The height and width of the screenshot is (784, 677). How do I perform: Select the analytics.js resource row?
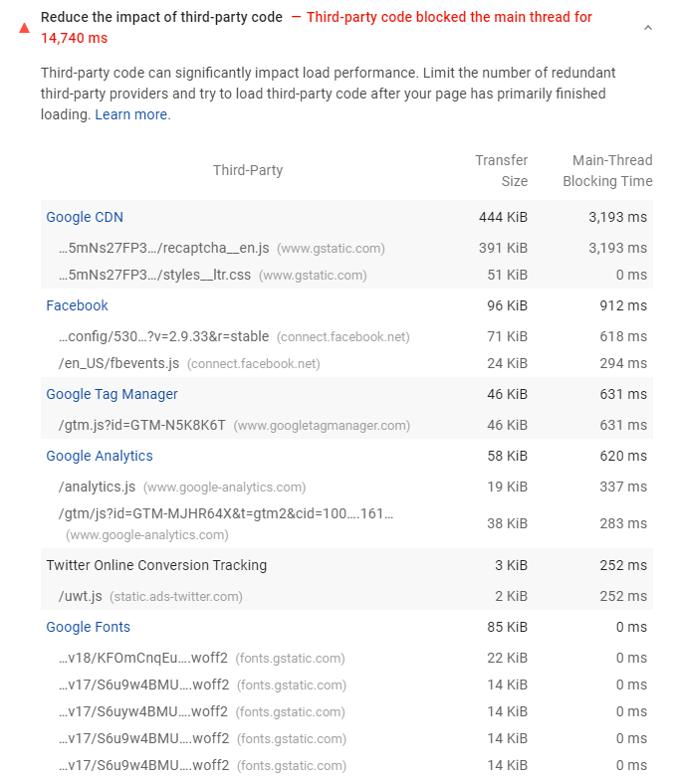coord(346,487)
